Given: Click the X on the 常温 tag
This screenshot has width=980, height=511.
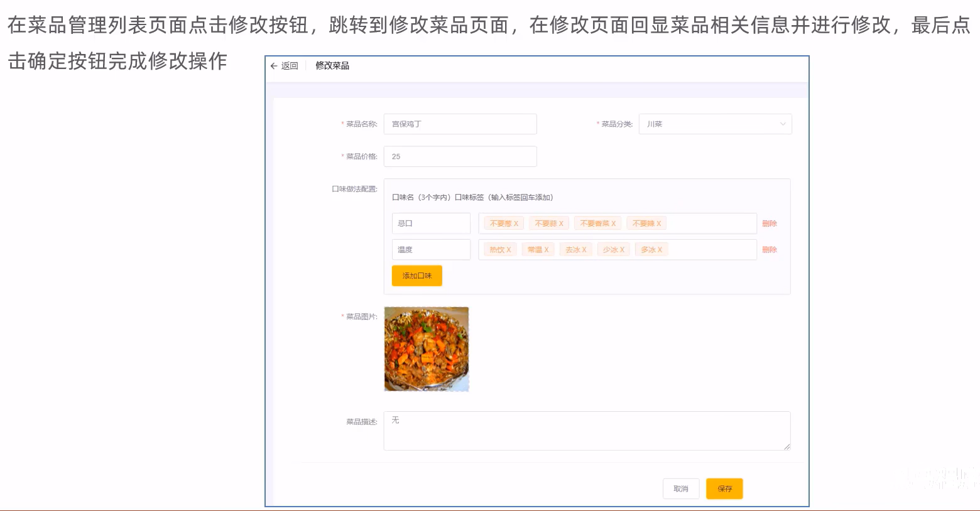Looking at the screenshot, I should pyautogui.click(x=546, y=249).
